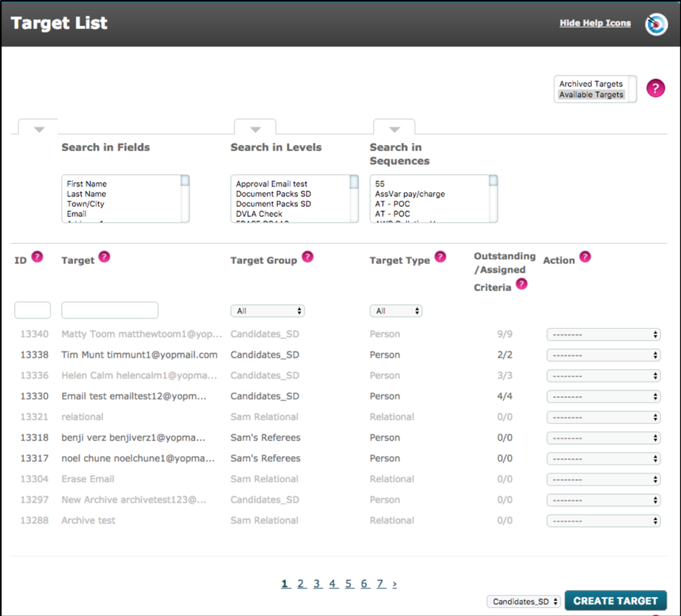Open help icon next to Action column

click(585, 257)
